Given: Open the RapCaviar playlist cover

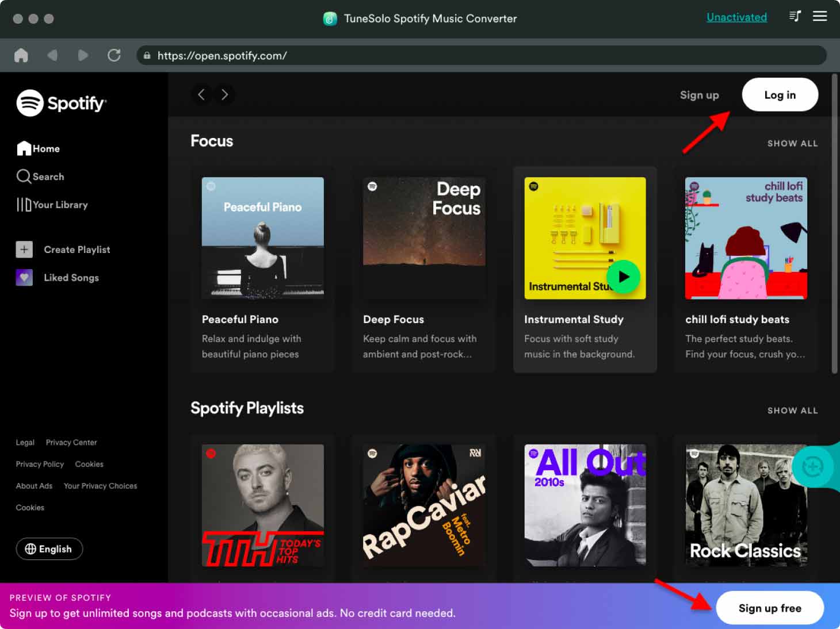Looking at the screenshot, I should click(424, 505).
